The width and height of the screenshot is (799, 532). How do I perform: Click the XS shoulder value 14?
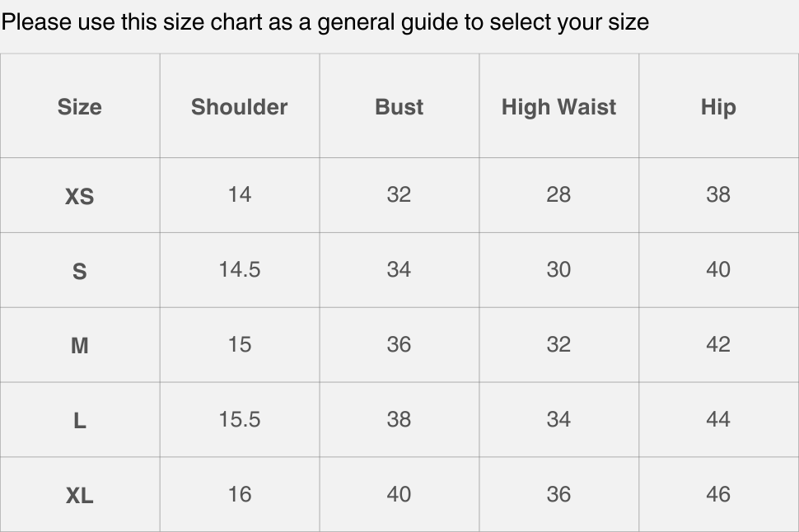coord(240,195)
